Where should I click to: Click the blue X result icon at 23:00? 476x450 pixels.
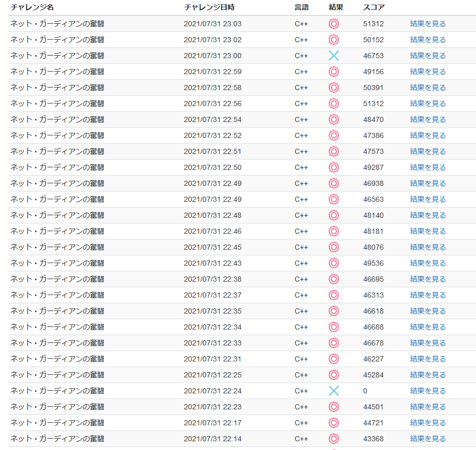[334, 56]
